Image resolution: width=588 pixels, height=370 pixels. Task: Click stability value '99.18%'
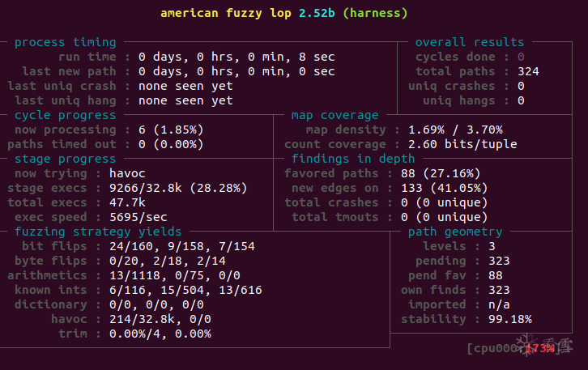click(x=510, y=320)
